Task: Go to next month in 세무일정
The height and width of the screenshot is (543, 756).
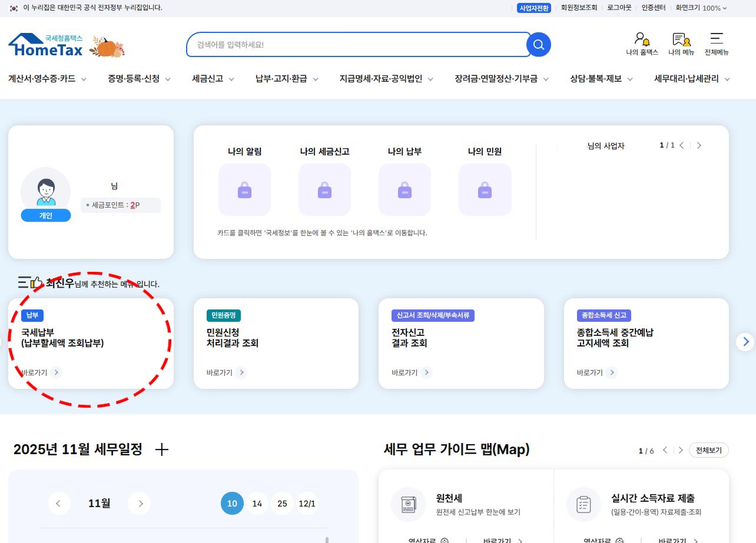Action: tap(140, 503)
